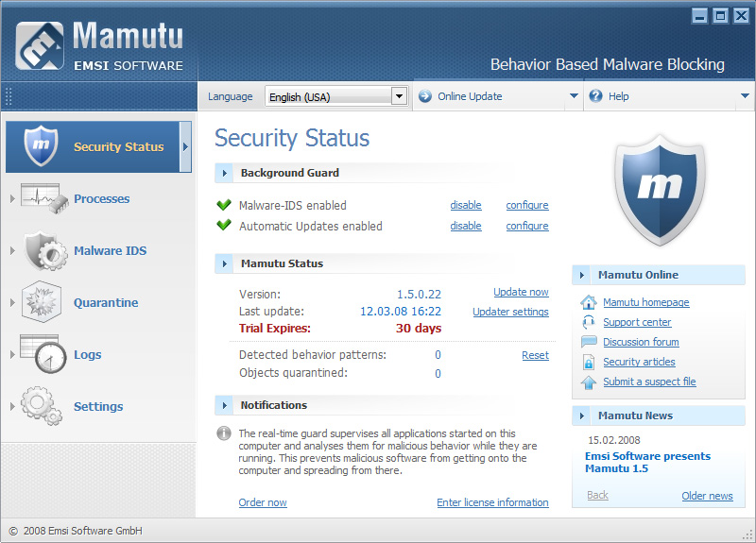This screenshot has height=543, width=756.
Task: Click the speech bubble icon beside Discussion forum
Action: [x=589, y=342]
